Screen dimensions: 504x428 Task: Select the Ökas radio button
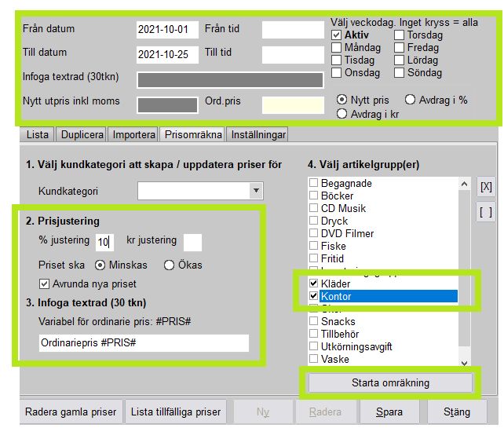pos(169,265)
